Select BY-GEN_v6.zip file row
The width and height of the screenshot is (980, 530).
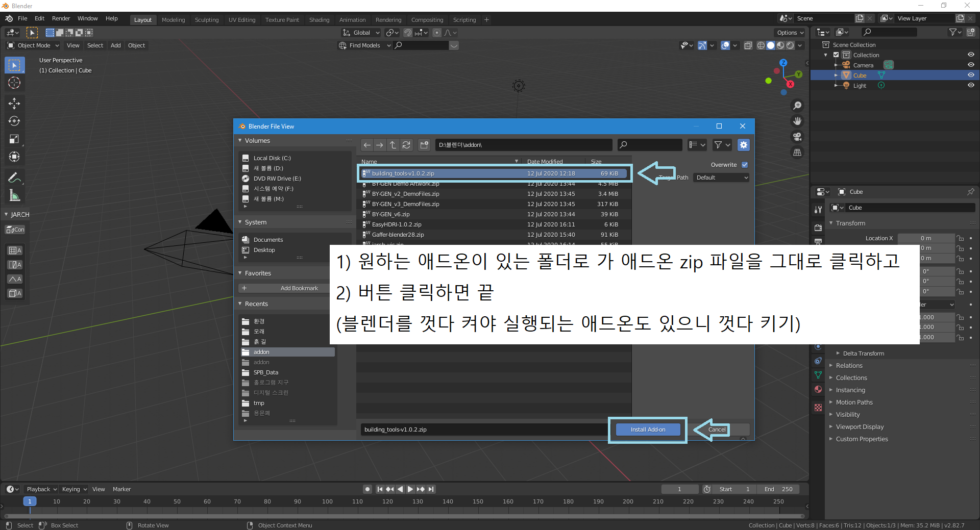pyautogui.click(x=494, y=214)
